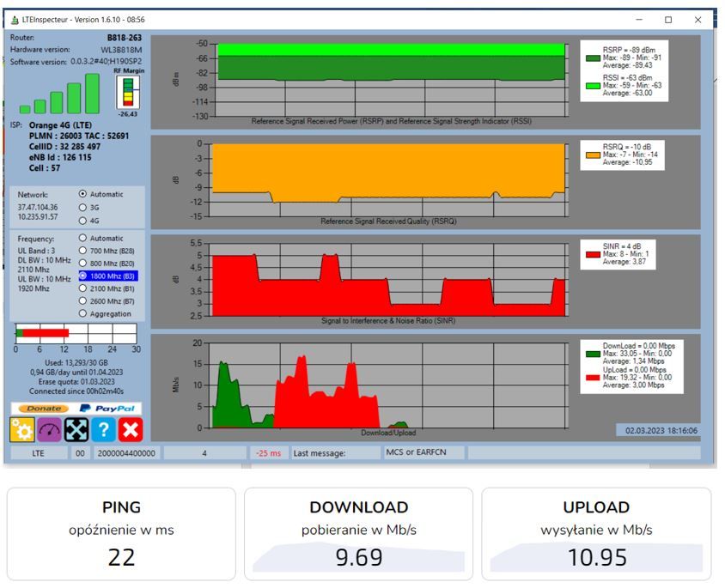725x588 pixels.
Task: Launch the purple speedometer speed test icon
Action: click(x=50, y=429)
